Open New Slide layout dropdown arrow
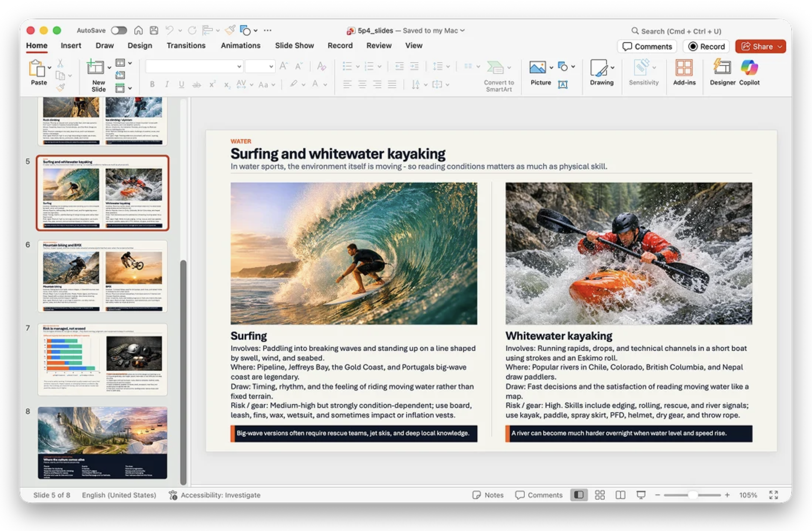The width and height of the screenshot is (812, 531). 109,68
